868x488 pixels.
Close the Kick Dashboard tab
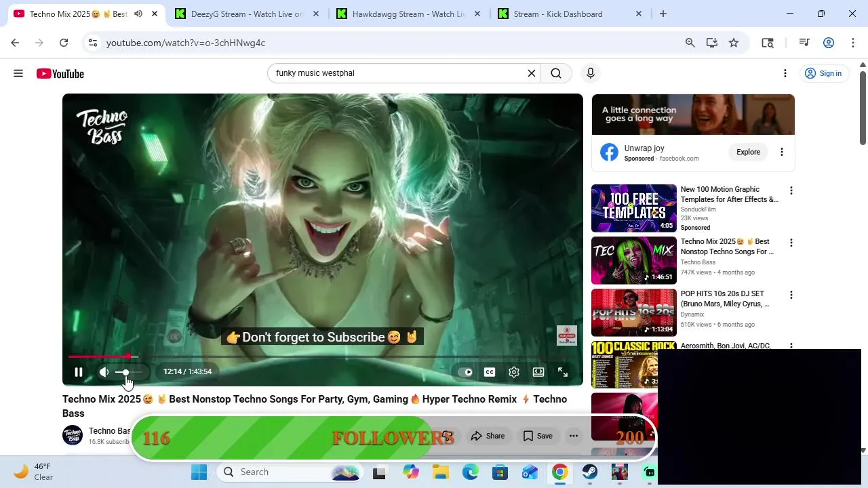pyautogui.click(x=639, y=14)
